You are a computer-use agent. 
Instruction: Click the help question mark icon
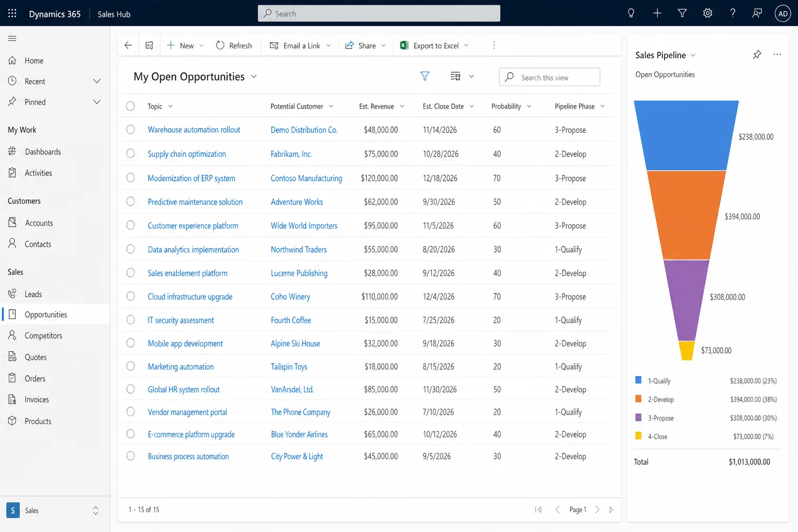coord(733,14)
